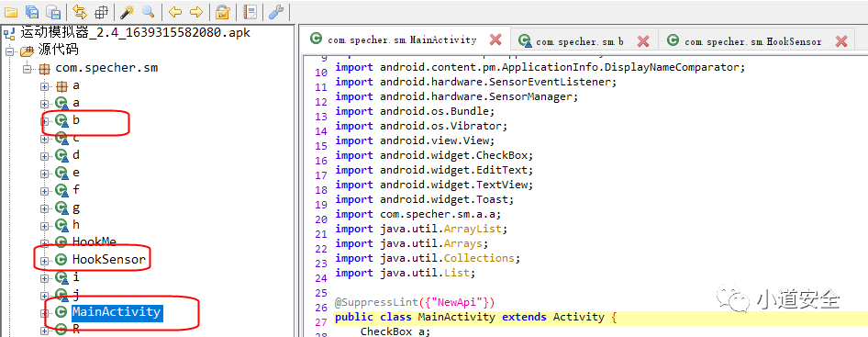Click the line 'import java.util.Collections;'
The height and width of the screenshot is (337, 868).
click(428, 258)
